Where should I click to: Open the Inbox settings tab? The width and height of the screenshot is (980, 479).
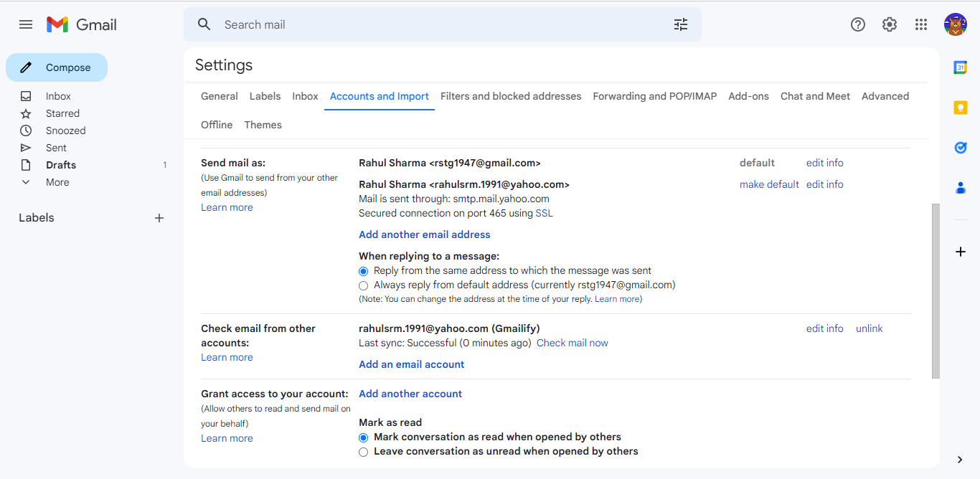(305, 96)
